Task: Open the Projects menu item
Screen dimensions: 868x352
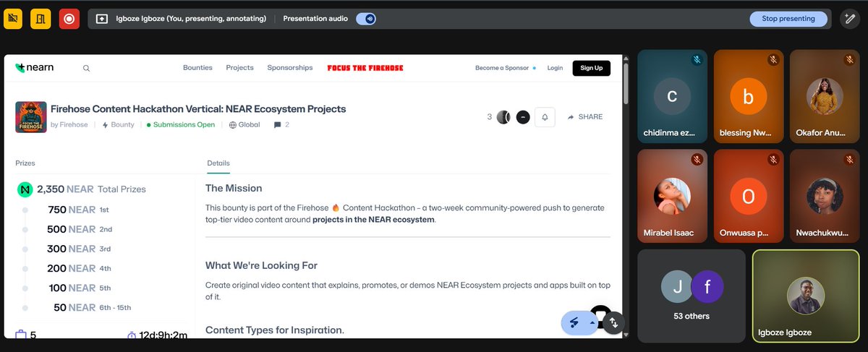Action: [239, 68]
